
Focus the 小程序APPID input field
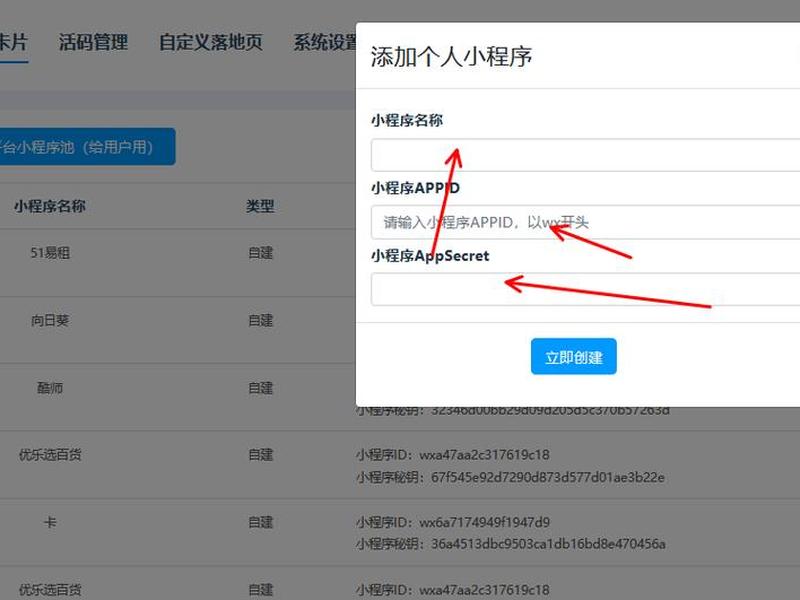(x=586, y=222)
